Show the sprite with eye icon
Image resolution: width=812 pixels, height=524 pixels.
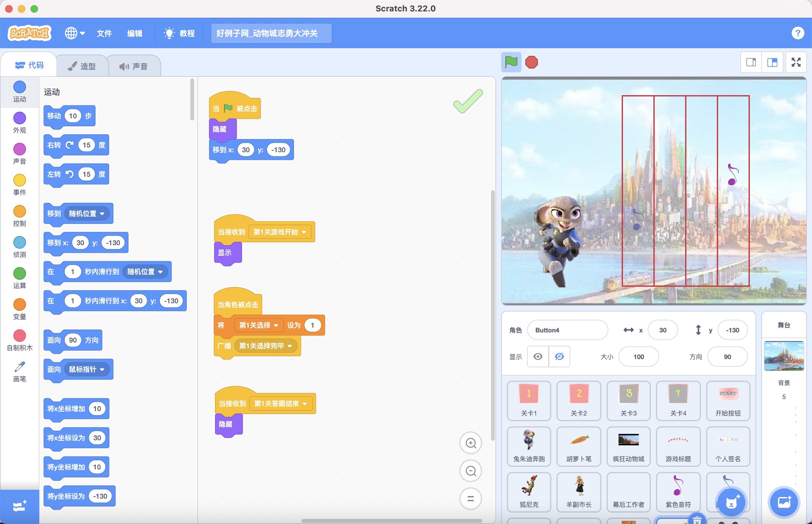pos(538,357)
